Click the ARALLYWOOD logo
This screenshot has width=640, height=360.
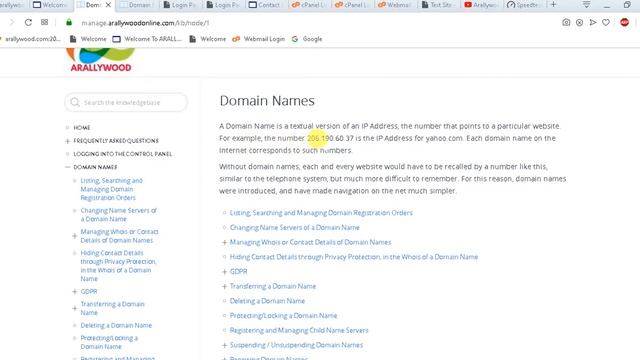click(101, 60)
